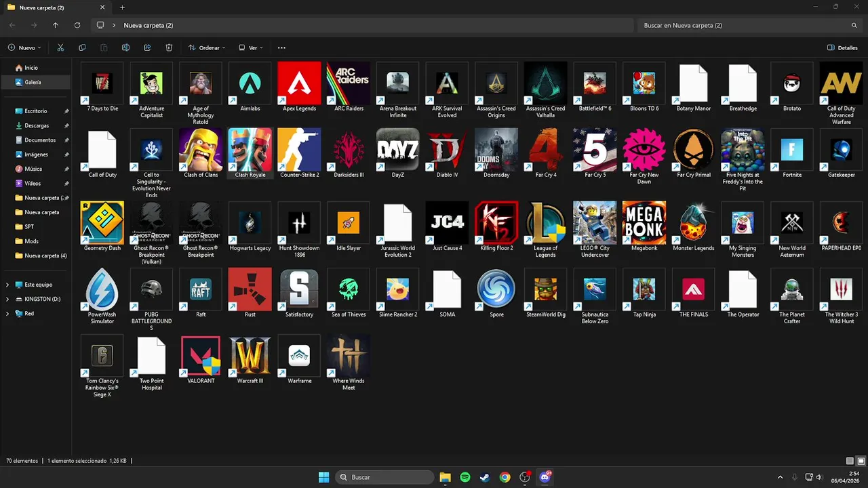Select the Far Cry 5 shortcut

point(595,154)
